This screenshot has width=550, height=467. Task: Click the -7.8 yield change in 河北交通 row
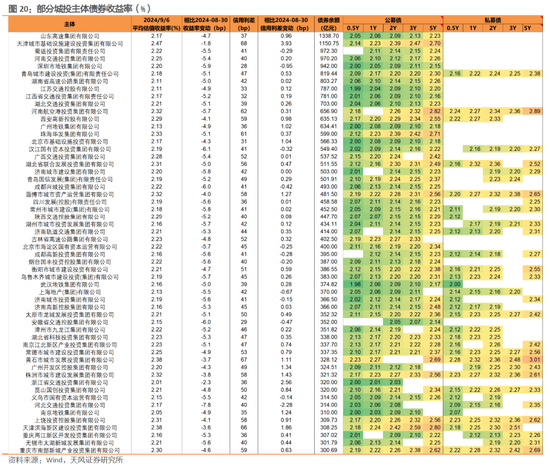pyautogui.click(x=206, y=405)
